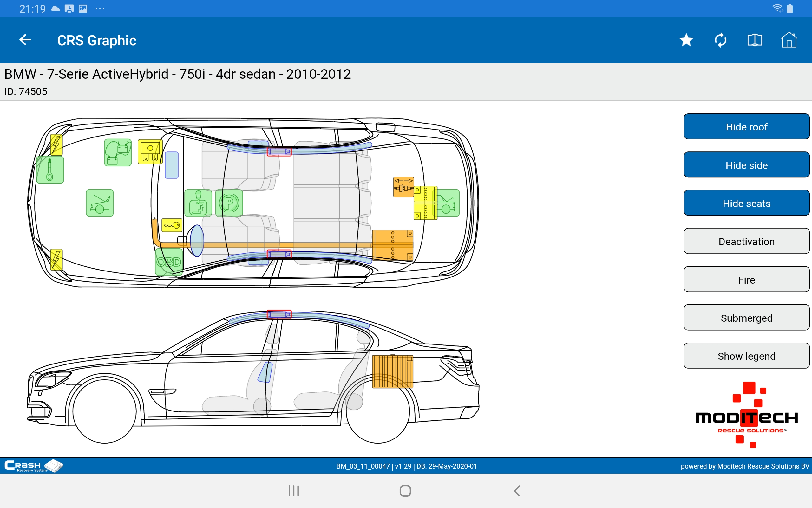
Task: Toggle Hide side view
Action: coord(747,165)
